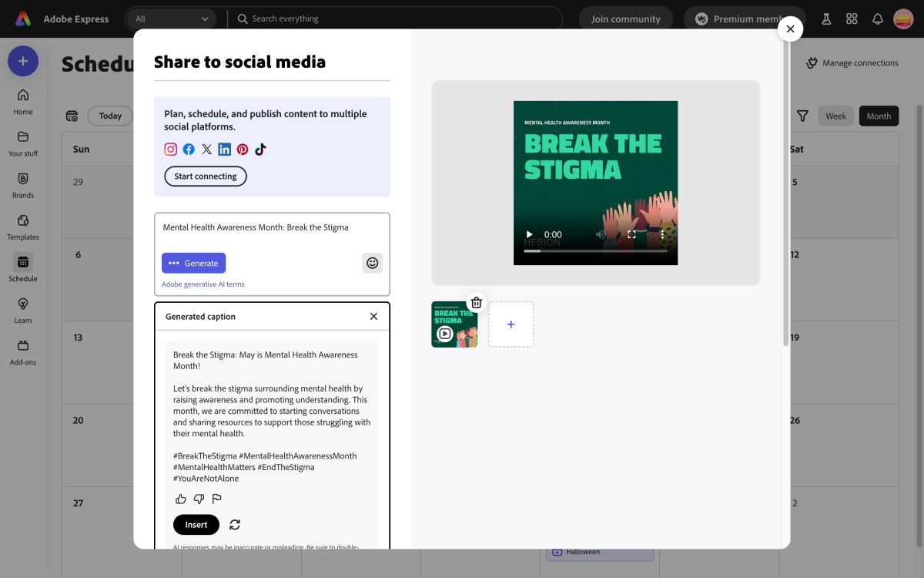Click the Instagram icon
Screen dimensions: 924x578
(x=171, y=150)
